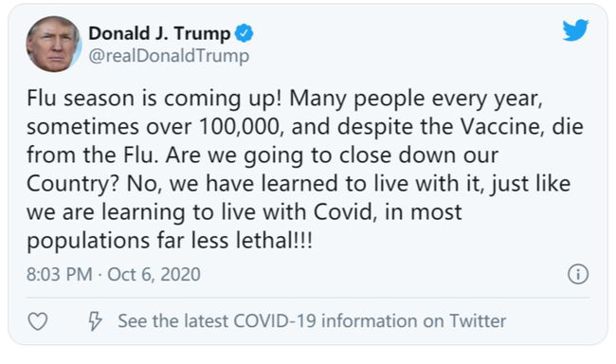Open See the latest COVID-19 information link

312,321
